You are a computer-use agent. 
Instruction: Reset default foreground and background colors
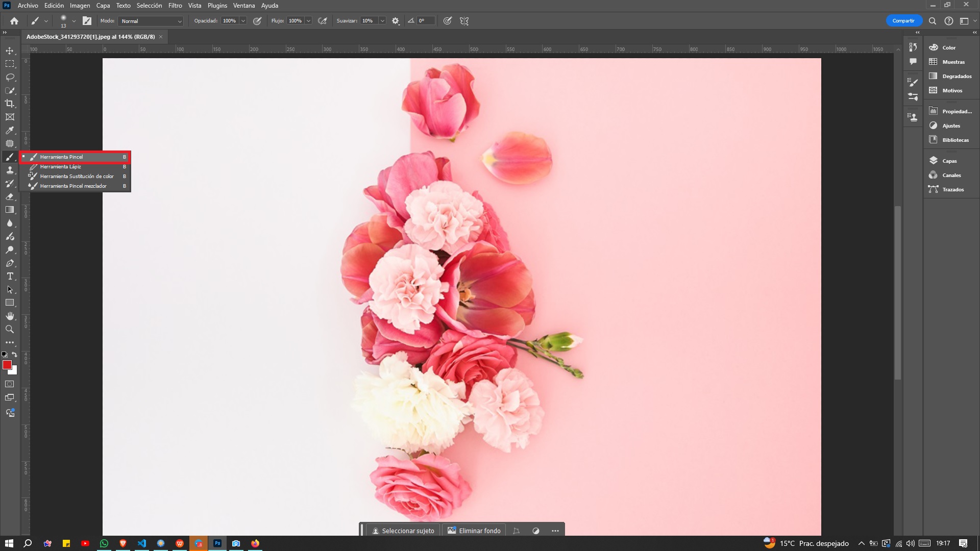[x=5, y=355]
